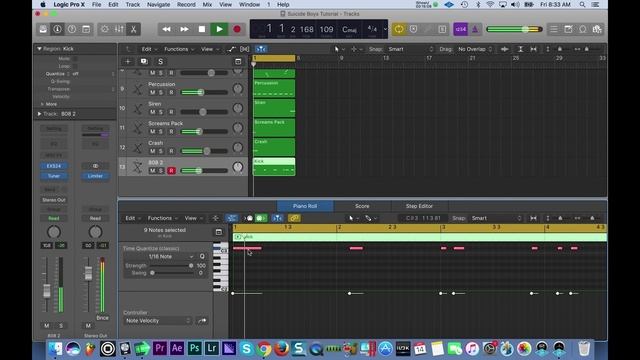Record-enable the Screams Pack track
The height and width of the screenshot is (360, 640).
pos(171,131)
